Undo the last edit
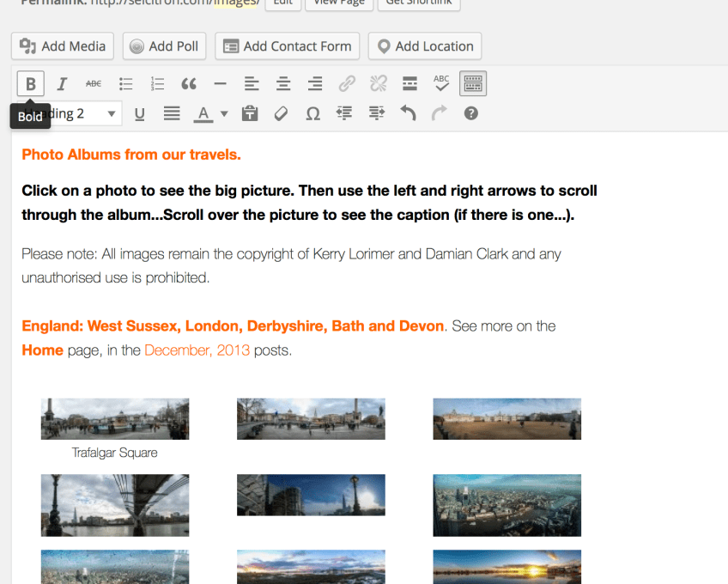 (408, 113)
